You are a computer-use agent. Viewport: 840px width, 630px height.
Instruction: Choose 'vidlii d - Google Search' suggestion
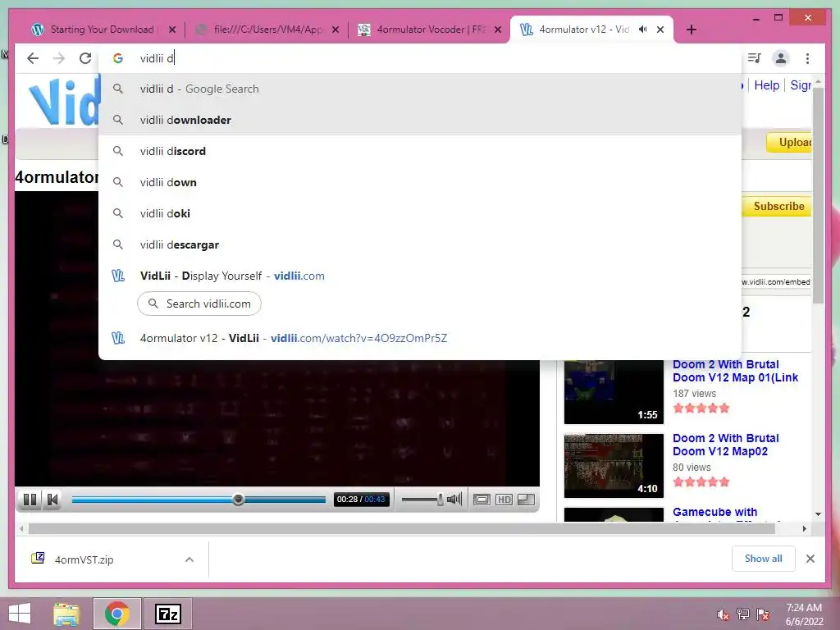coord(420,89)
